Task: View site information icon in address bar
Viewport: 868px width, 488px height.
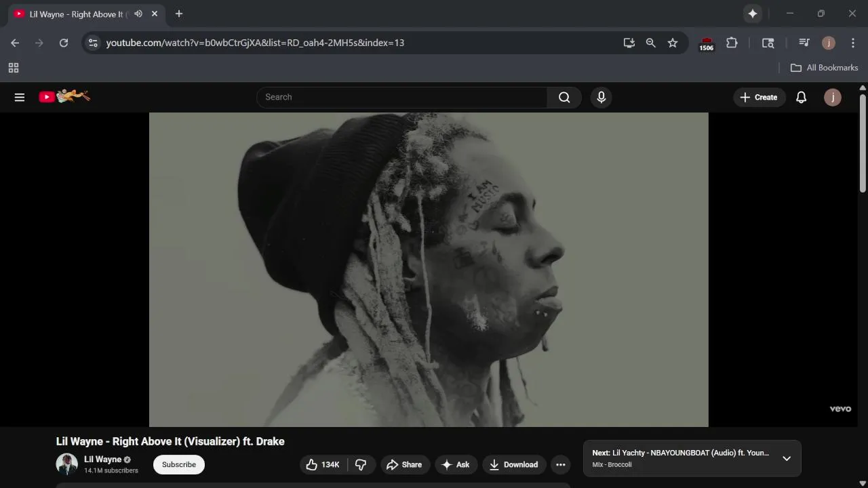Action: click(94, 43)
